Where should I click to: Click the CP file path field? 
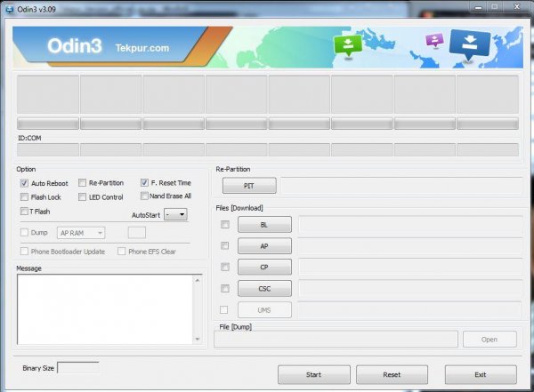pos(410,268)
